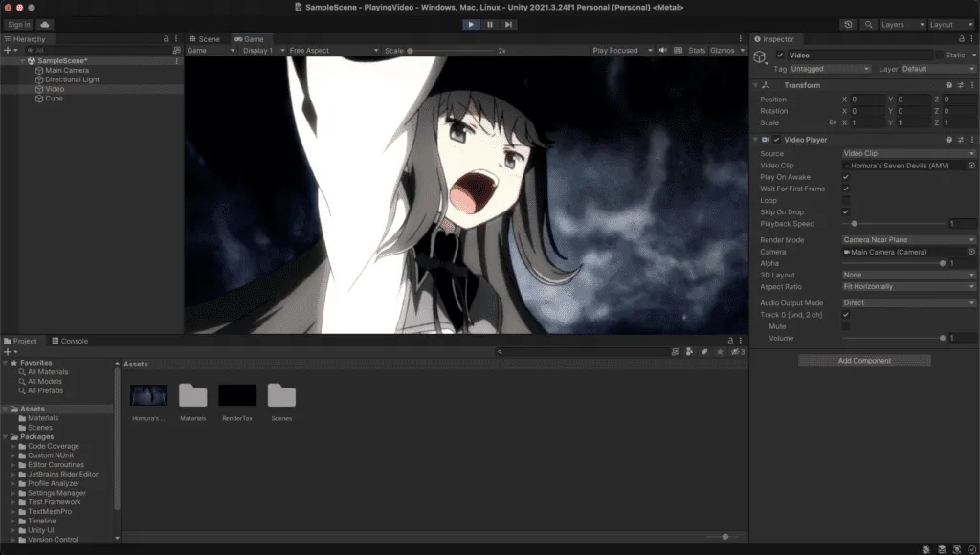Click the Project panel lock icon

click(x=730, y=341)
